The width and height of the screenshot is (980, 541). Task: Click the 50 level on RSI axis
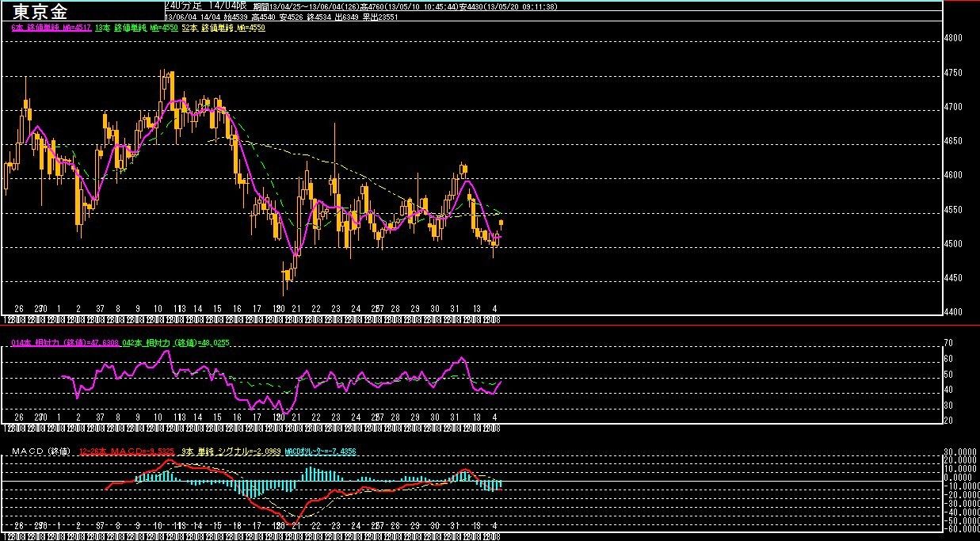[948, 374]
